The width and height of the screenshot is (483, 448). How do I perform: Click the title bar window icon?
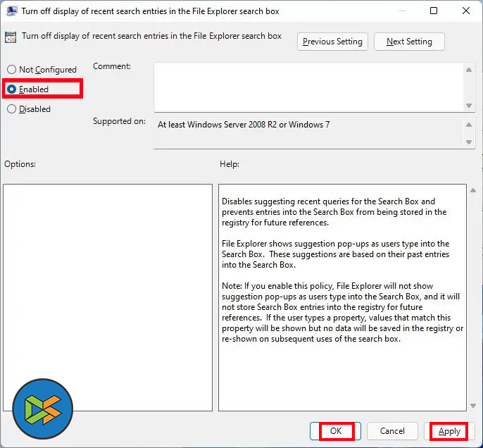pyautogui.click(x=12, y=11)
